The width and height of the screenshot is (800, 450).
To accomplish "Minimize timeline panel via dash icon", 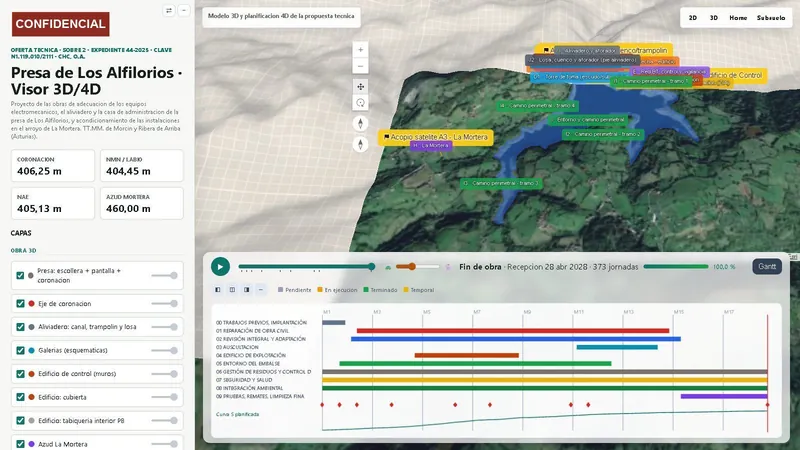I will tap(261, 290).
